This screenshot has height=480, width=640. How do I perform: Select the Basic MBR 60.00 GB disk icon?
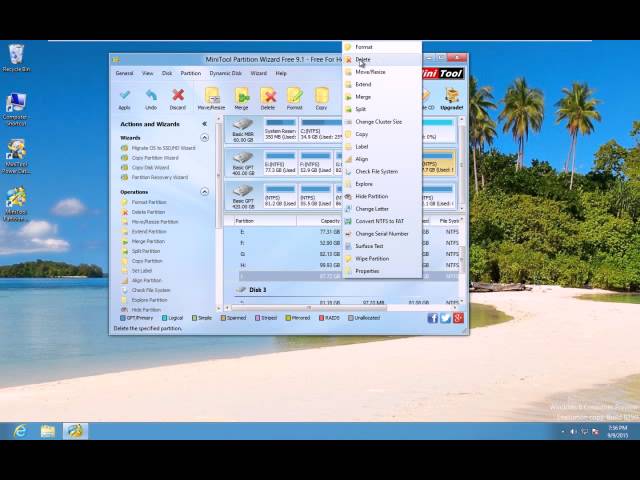coord(243,130)
